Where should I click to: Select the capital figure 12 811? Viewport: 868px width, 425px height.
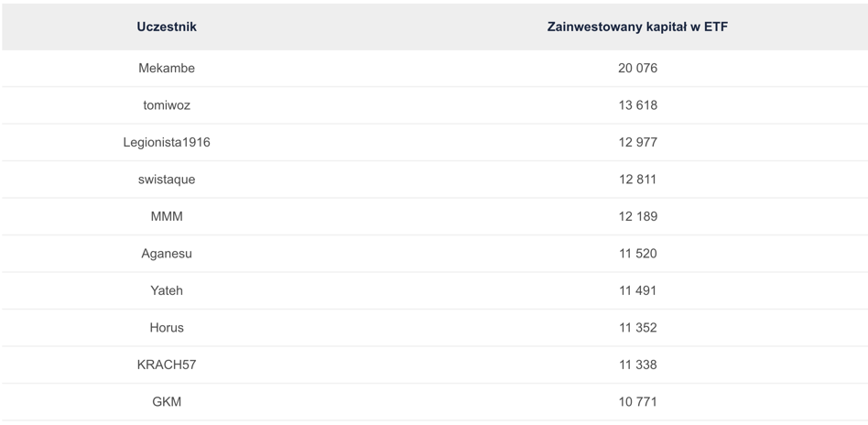click(x=637, y=180)
